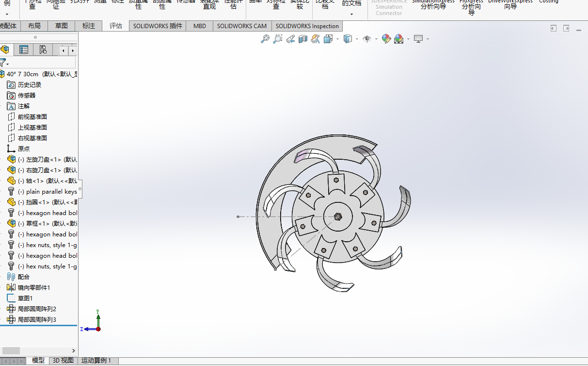Switch to the 3D 视图 bottom tab
This screenshot has height=366, width=588.
63,361
